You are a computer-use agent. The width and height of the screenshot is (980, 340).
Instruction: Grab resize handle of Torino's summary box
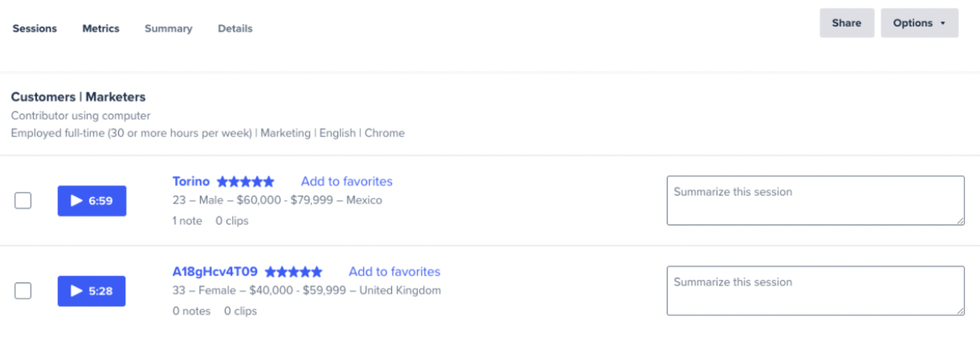pyautogui.click(x=960, y=220)
